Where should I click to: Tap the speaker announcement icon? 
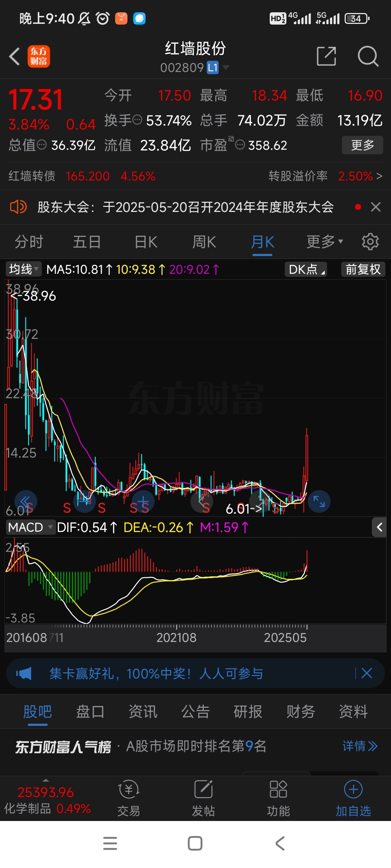point(18,207)
